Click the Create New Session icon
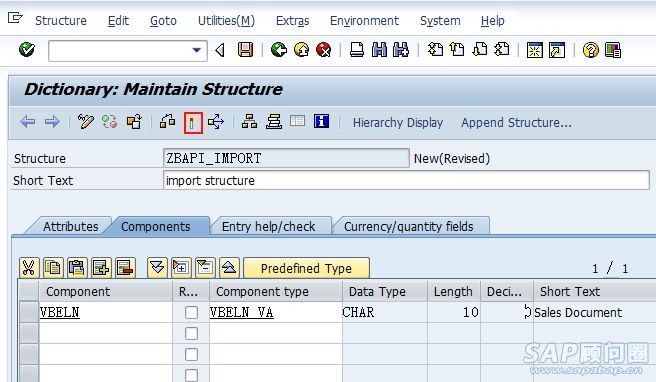This screenshot has width=656, height=382. (534, 50)
